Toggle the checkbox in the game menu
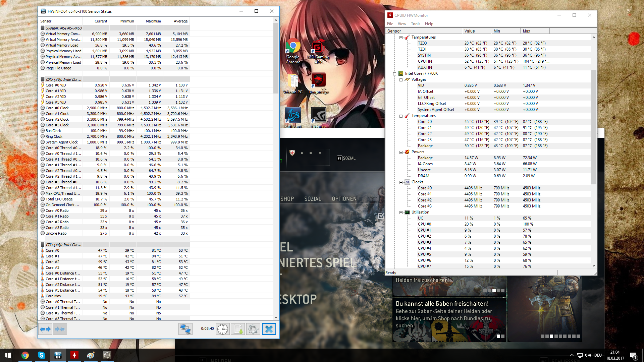 [x=381, y=216]
